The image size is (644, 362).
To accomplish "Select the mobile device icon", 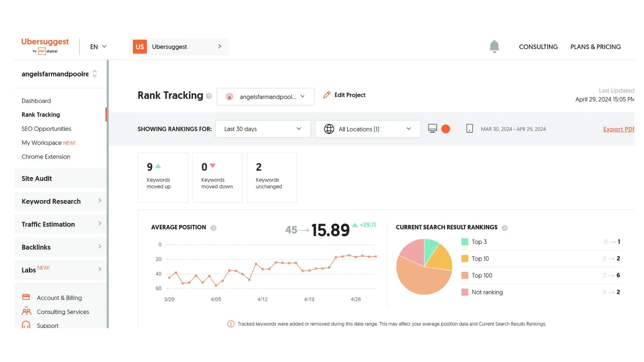I will click(470, 129).
